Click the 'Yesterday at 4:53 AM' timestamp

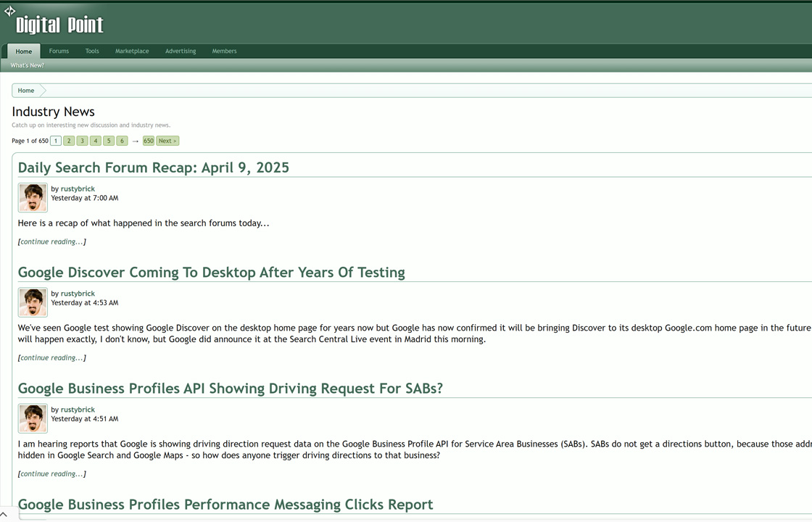point(84,303)
